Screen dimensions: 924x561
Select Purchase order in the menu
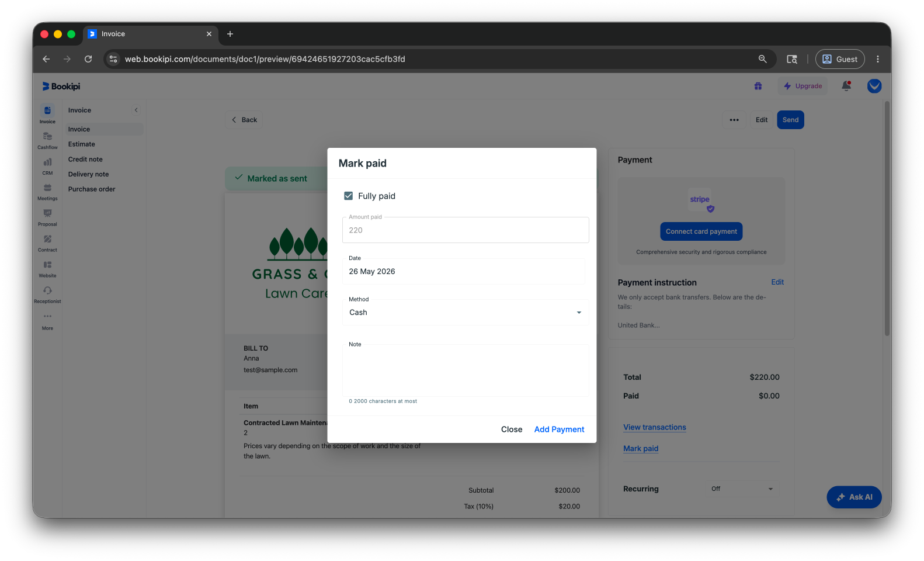pyautogui.click(x=92, y=189)
